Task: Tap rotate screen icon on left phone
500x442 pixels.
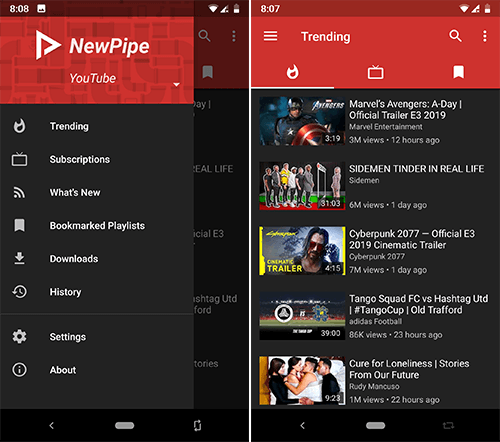Action: (197, 425)
